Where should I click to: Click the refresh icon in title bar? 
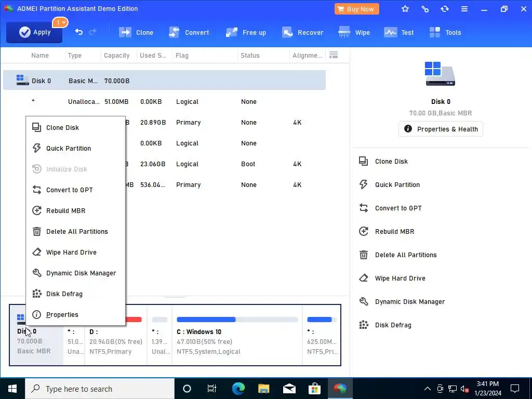[x=445, y=9]
